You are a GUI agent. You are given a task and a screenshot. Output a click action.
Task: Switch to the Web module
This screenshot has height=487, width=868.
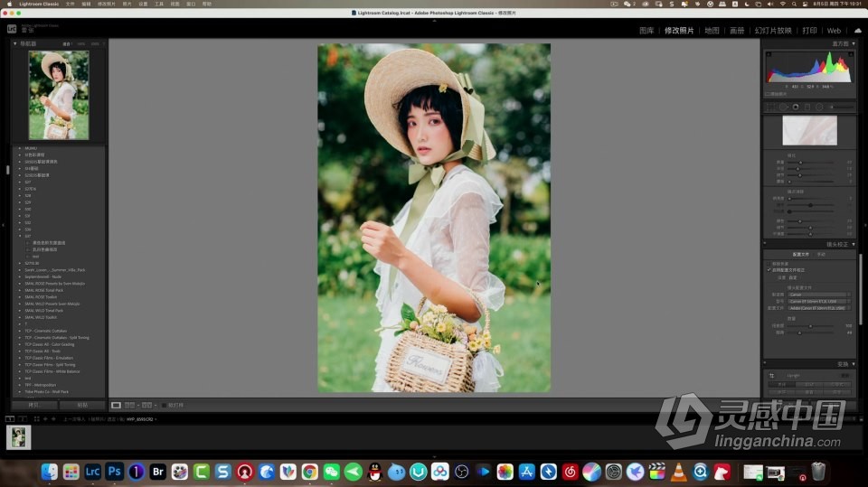(834, 31)
